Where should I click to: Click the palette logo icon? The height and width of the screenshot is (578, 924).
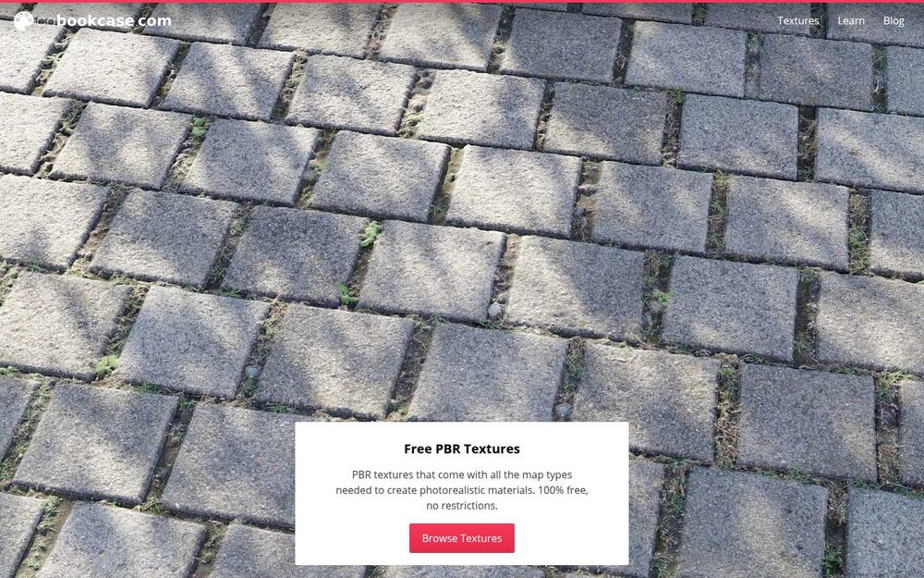pos(24,20)
